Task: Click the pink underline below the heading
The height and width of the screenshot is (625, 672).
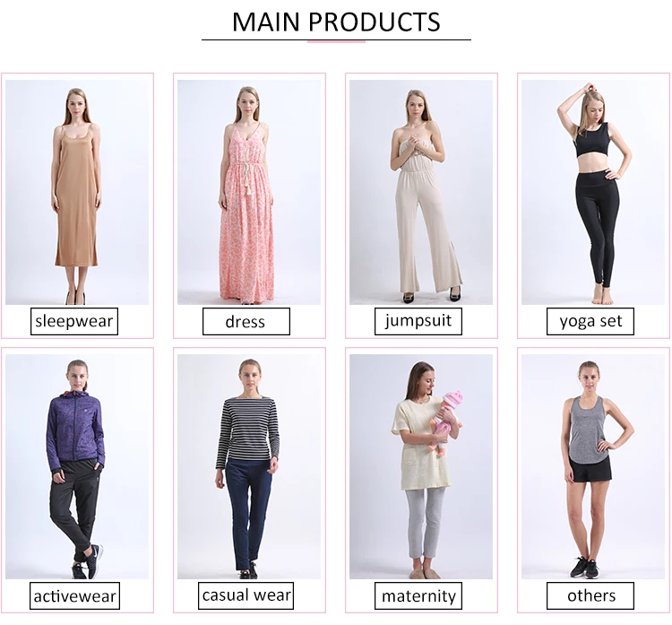Action: (x=336, y=41)
